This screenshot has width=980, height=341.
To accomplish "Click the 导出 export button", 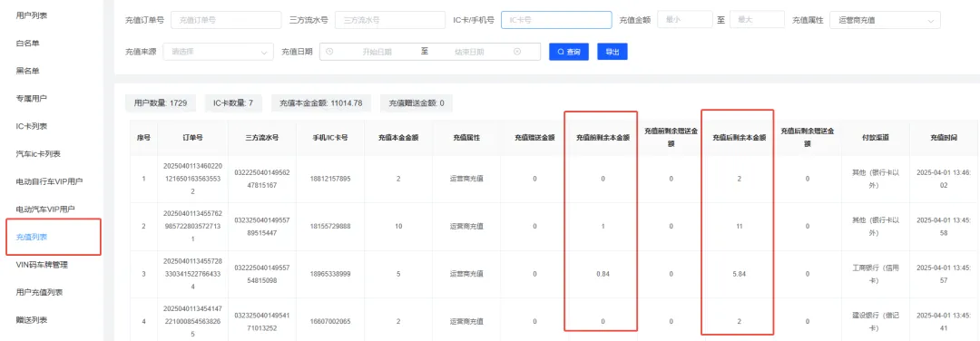I will [612, 52].
